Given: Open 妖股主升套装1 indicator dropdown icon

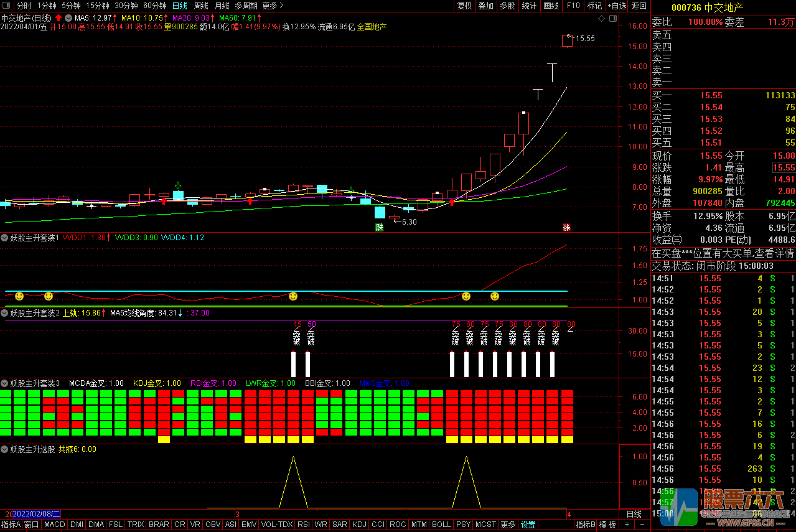Looking at the screenshot, I should pyautogui.click(x=4, y=238).
